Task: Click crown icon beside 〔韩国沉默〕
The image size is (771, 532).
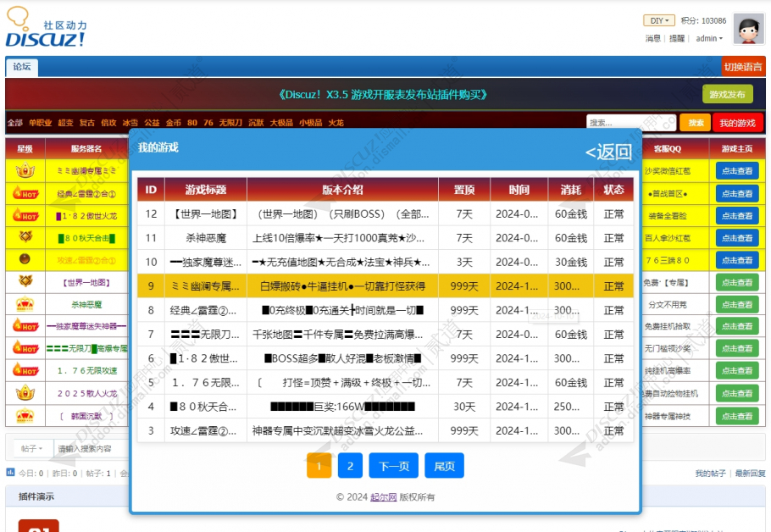Action: point(25,416)
